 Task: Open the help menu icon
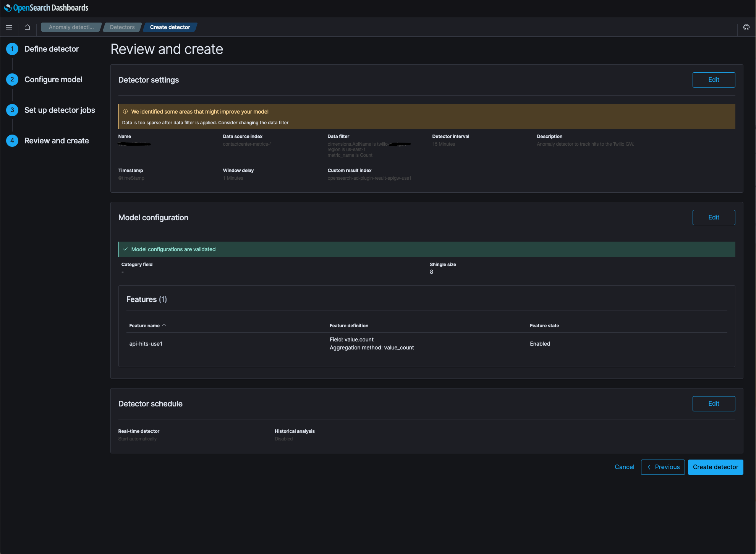tap(746, 27)
